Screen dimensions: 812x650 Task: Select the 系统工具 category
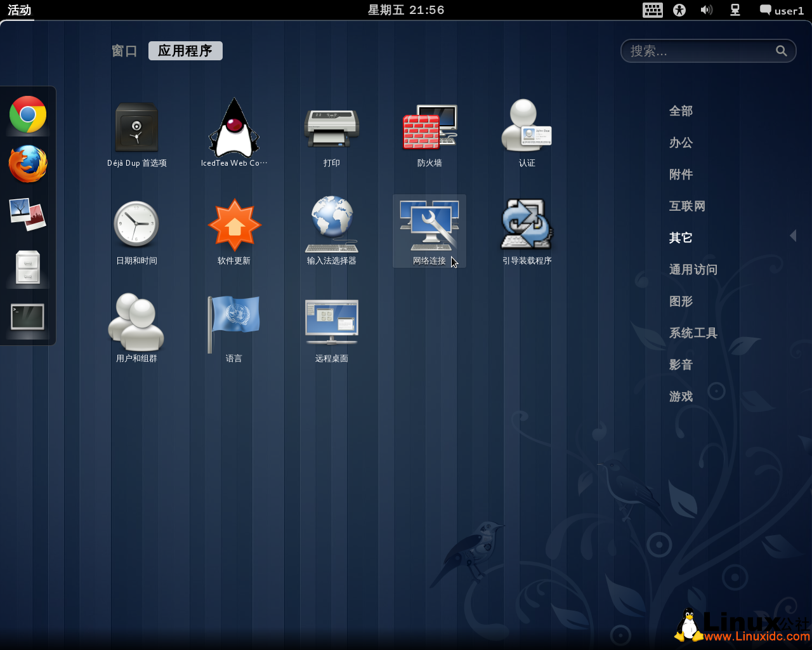point(693,333)
